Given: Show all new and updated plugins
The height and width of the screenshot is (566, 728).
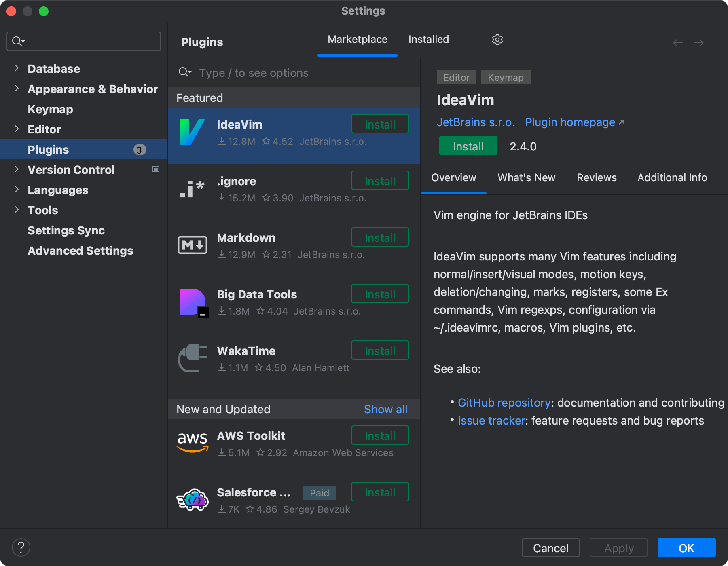Looking at the screenshot, I should point(385,409).
